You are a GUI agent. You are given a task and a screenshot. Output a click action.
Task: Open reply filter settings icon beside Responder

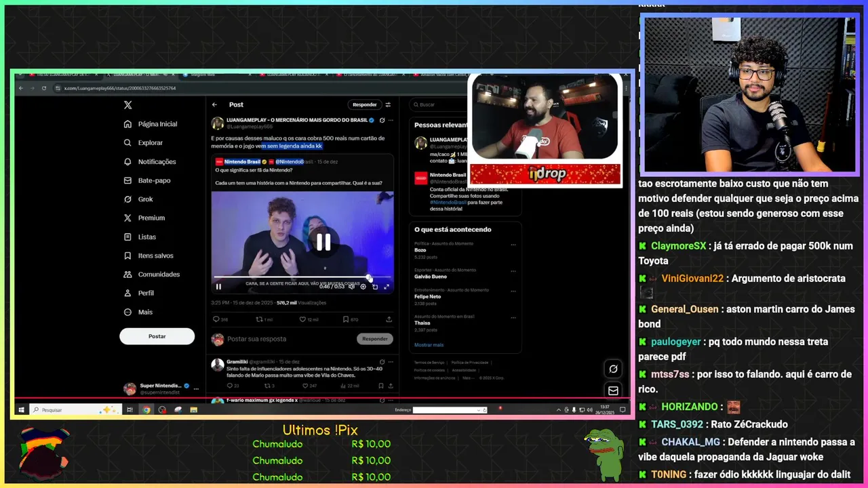388,104
